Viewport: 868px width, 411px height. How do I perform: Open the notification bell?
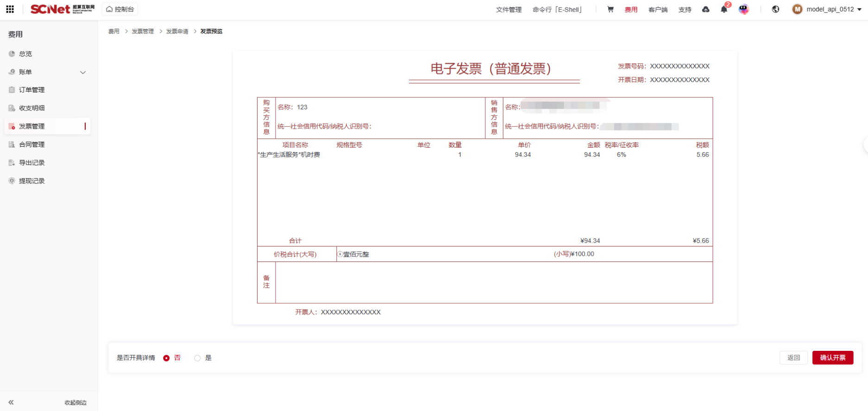(724, 9)
